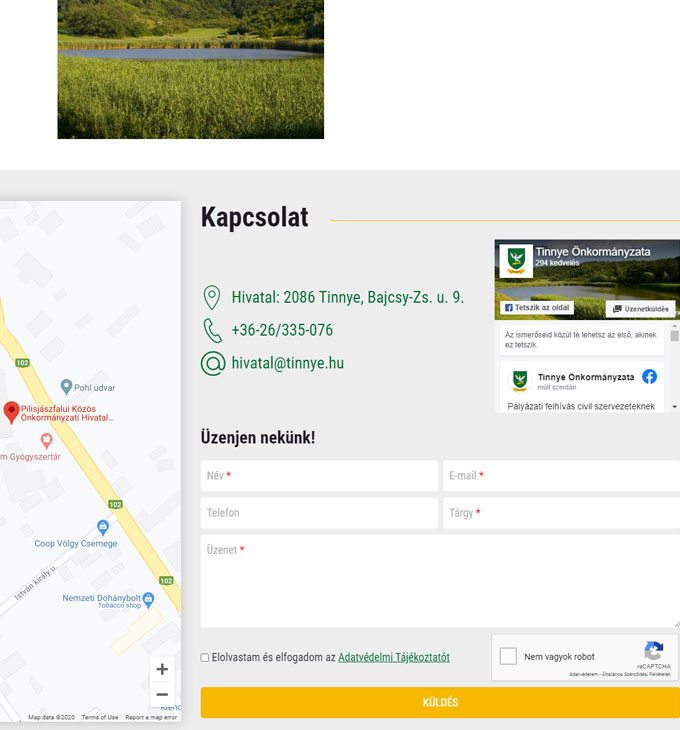Click the Pohl udvar map label
This screenshot has width=680, height=730.
click(x=94, y=388)
